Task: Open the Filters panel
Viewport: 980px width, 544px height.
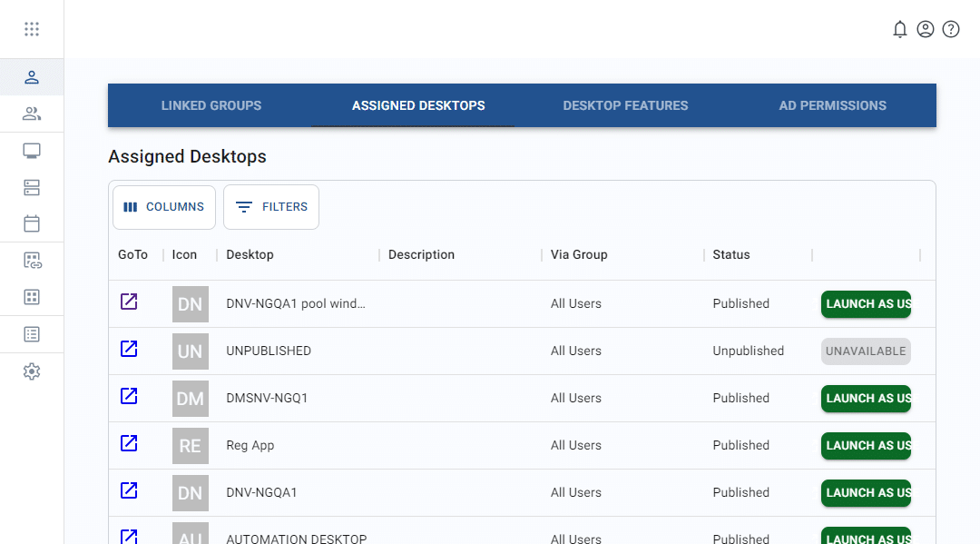Action: click(x=270, y=206)
